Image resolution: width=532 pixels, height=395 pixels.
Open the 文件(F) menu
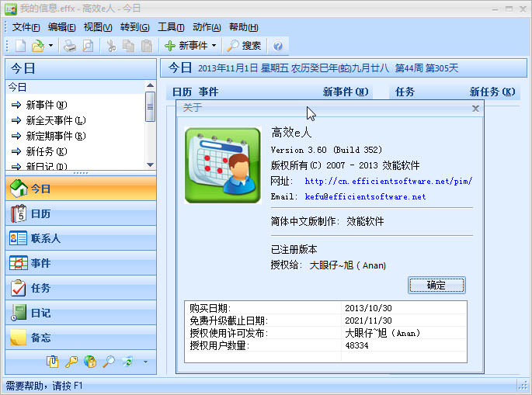26,27
